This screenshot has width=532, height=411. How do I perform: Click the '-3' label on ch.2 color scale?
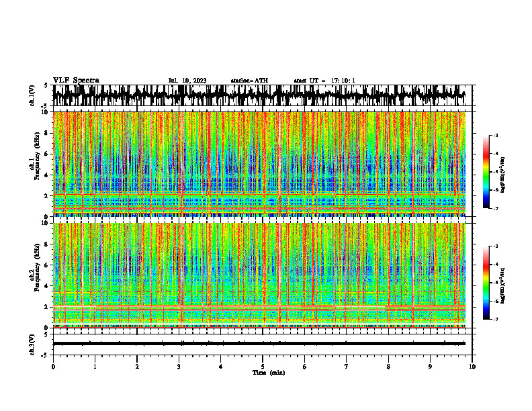tap(496, 246)
